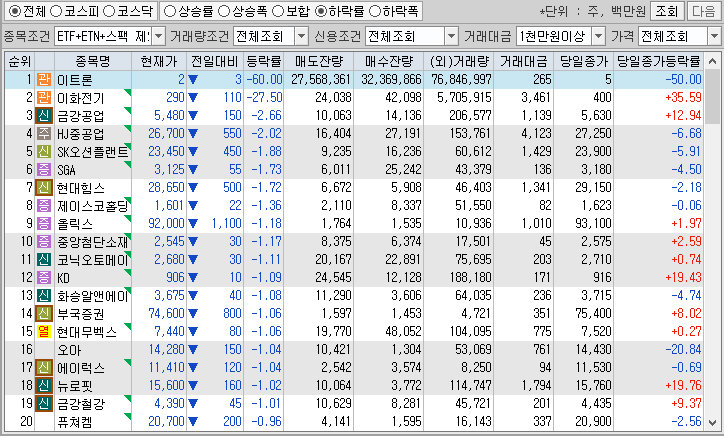Click the 신 badge beside 부국증권

(x=44, y=314)
